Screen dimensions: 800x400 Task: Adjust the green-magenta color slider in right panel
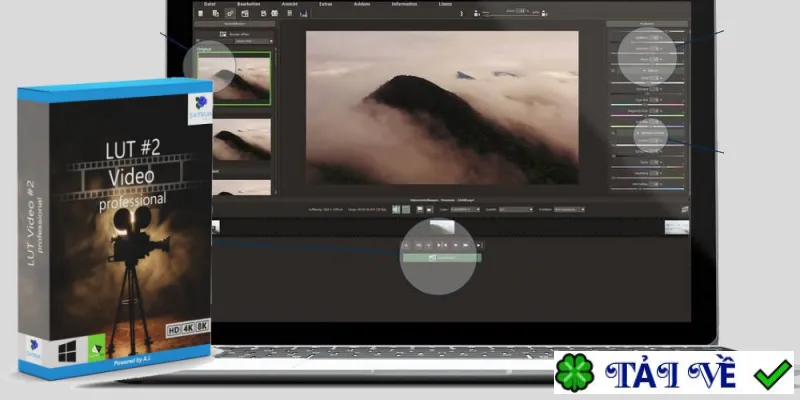click(647, 115)
